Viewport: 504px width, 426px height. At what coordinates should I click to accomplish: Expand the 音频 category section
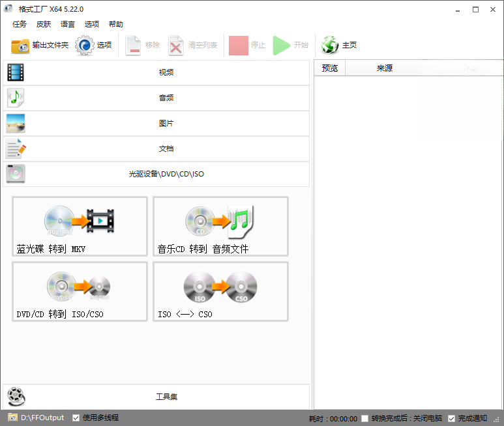tap(156, 98)
